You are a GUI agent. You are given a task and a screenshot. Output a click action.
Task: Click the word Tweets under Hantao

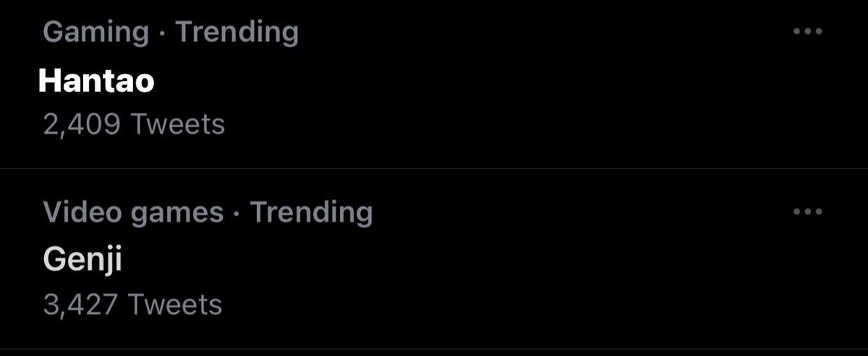click(177, 124)
